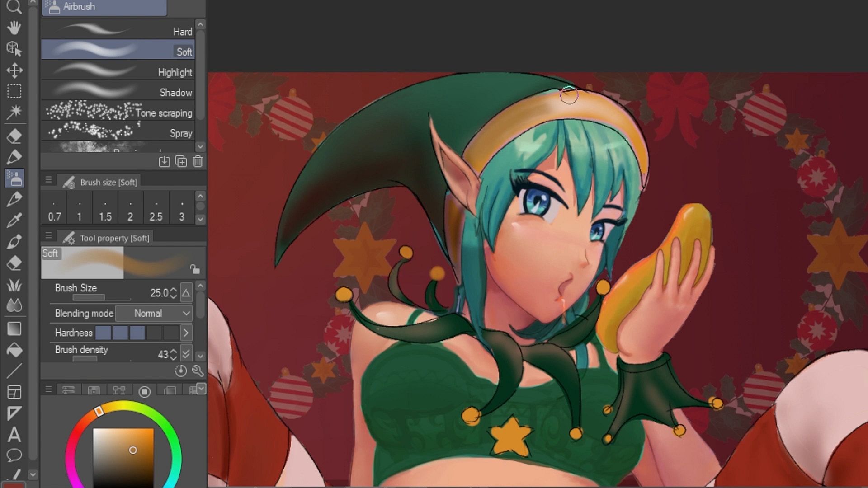The image size is (868, 488).
Task: Select the Magic Wand auto-select tool
Action: coord(14,112)
